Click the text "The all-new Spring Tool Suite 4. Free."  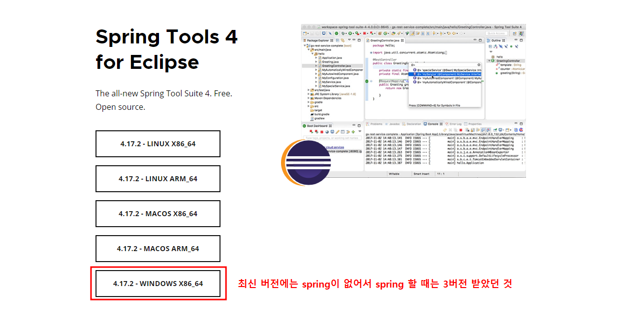point(164,93)
